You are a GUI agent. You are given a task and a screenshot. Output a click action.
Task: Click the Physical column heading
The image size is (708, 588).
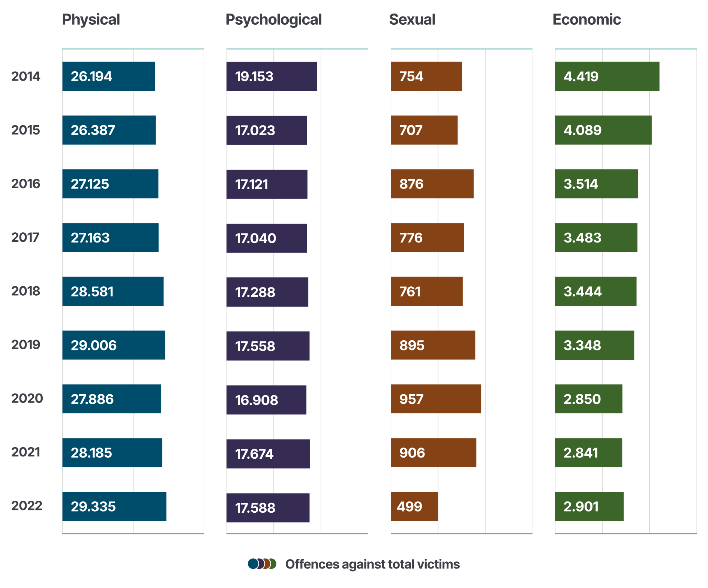coord(91,19)
